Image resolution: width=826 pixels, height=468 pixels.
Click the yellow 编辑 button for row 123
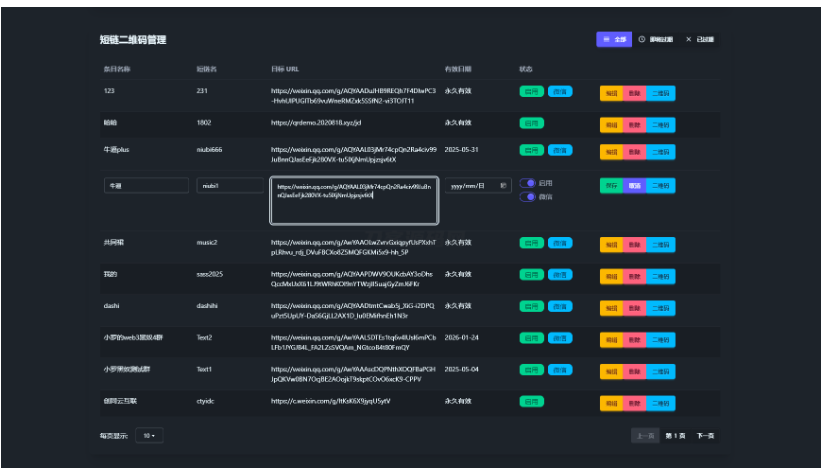610,92
